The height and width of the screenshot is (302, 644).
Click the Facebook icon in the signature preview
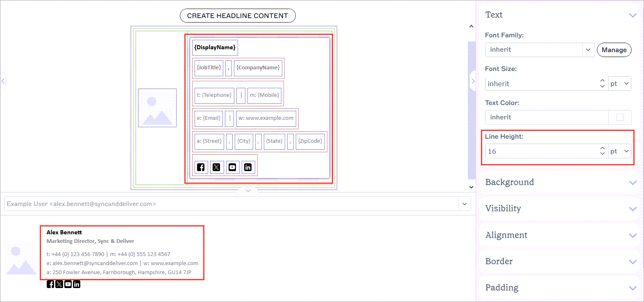point(50,284)
